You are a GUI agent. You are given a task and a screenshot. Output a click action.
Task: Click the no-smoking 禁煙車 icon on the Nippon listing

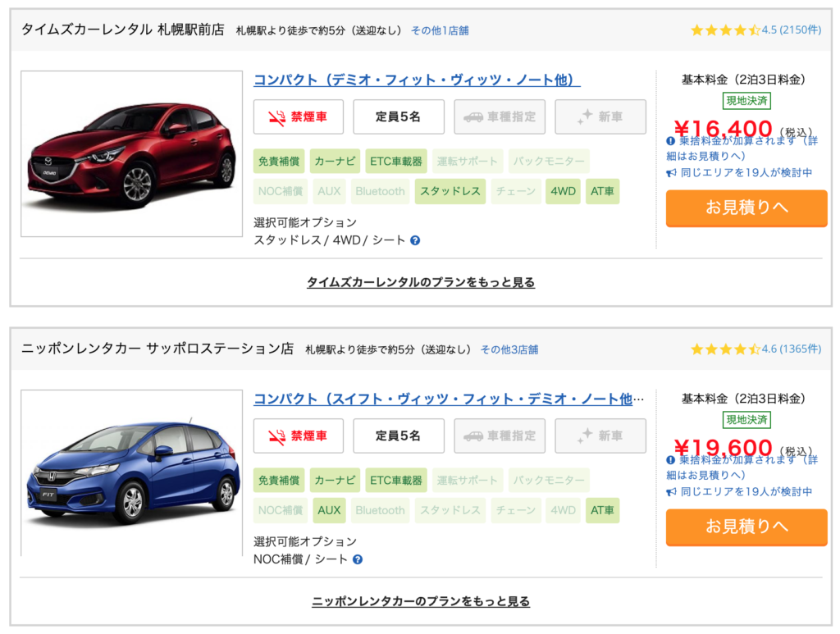point(277,436)
